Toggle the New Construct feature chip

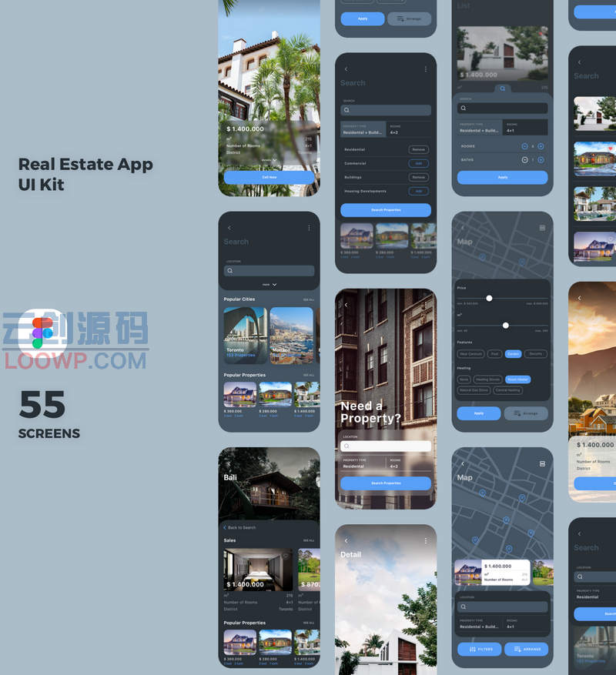click(470, 354)
